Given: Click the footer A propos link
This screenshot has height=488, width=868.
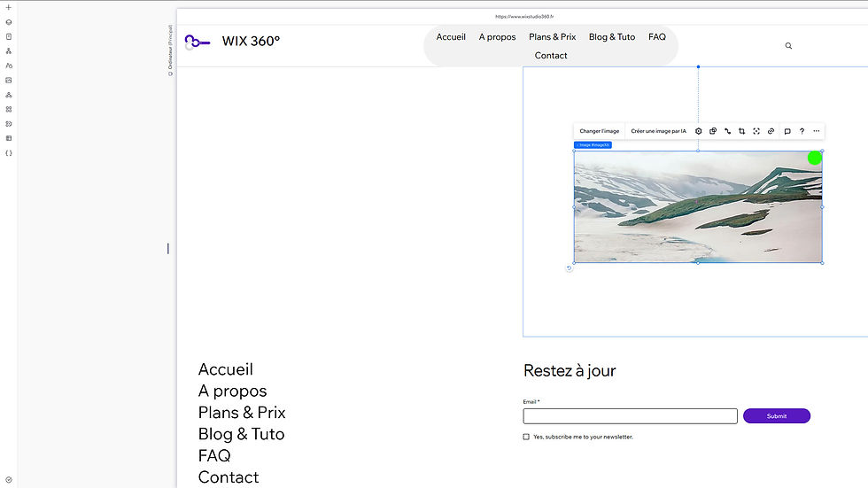Looking at the screenshot, I should click(232, 391).
